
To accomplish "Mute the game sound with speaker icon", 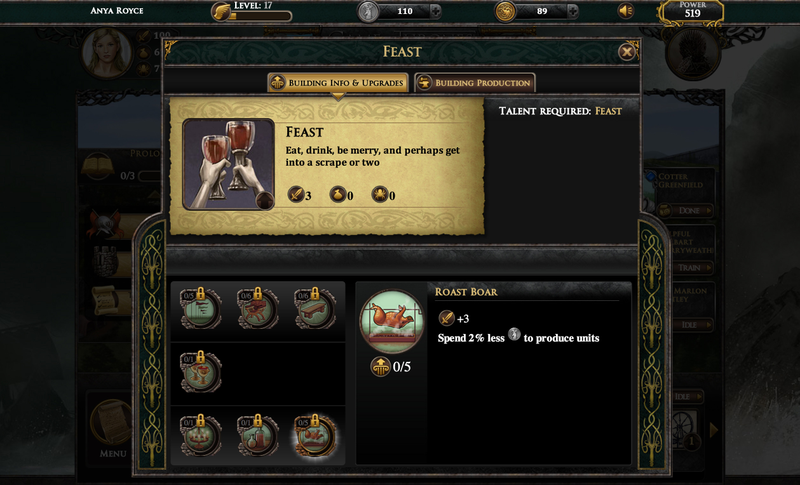I will [626, 11].
